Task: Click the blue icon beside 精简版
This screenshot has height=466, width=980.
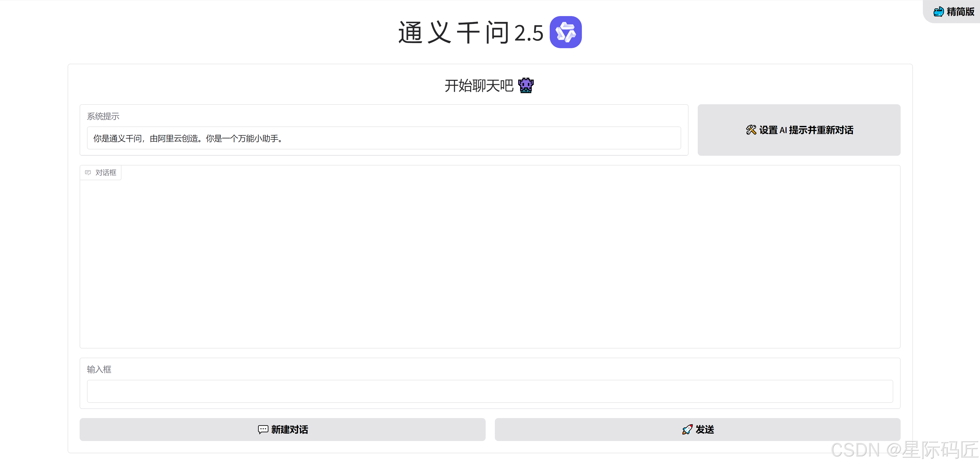Action: point(938,12)
